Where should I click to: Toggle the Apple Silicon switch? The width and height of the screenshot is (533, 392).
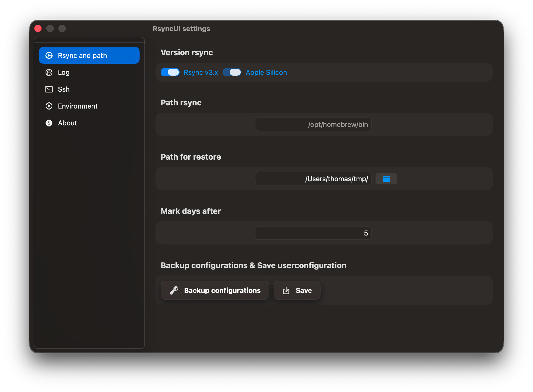click(x=232, y=72)
